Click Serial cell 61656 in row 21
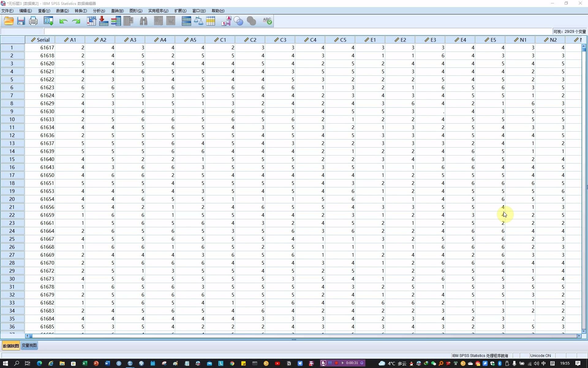588x368 pixels. 40,207
